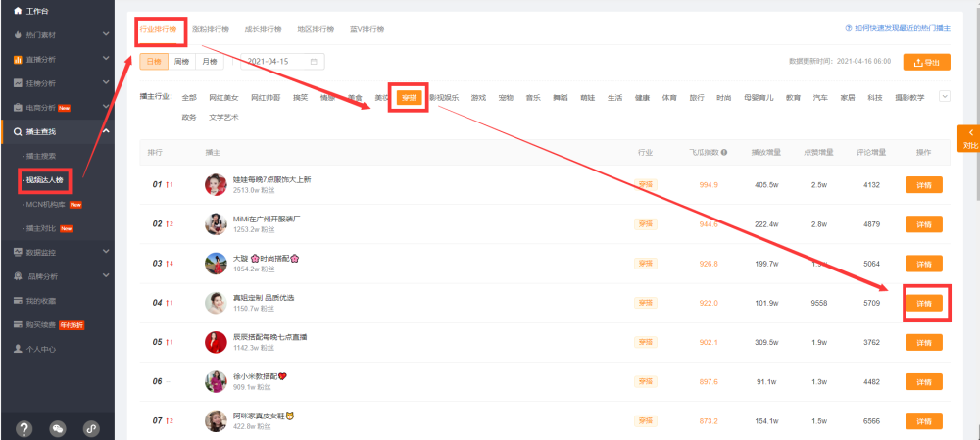Open 详情 for MiMi在广州开服装厂
This screenshot has height=440, width=980.
coord(924,224)
